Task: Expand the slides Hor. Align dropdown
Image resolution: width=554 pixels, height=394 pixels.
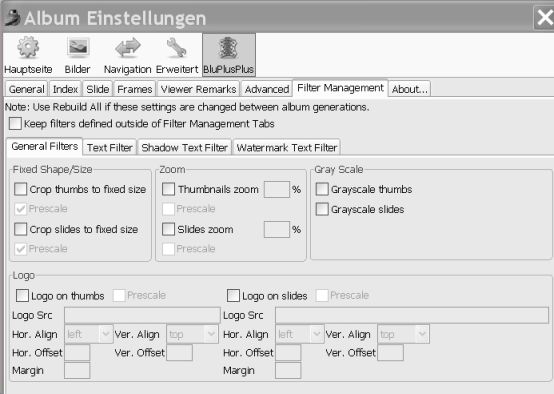Action: (x=300, y=334)
